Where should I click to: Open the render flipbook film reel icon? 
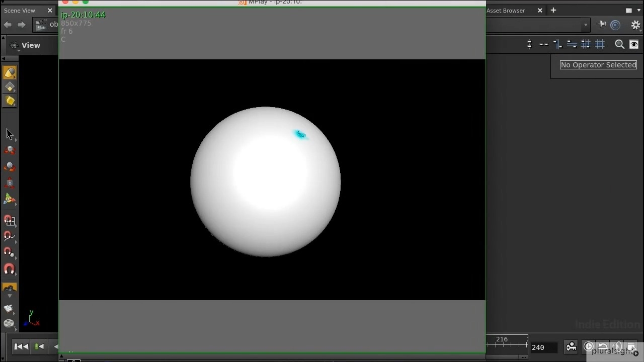point(9,323)
